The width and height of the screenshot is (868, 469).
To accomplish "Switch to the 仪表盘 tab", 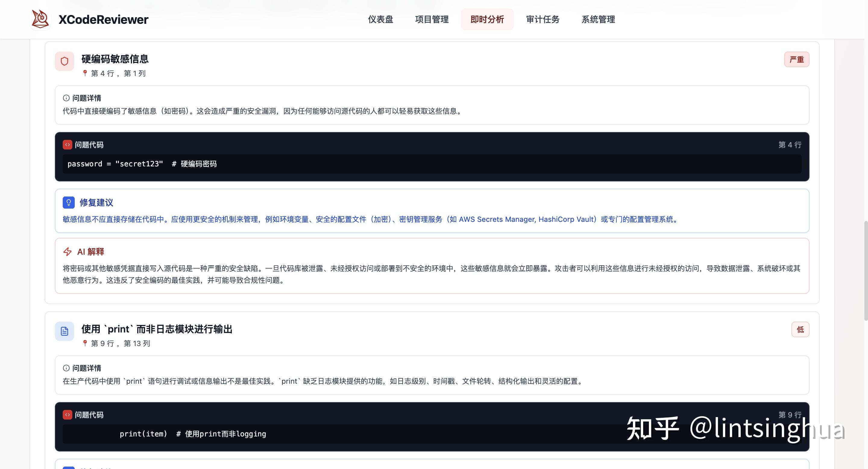I will tap(380, 19).
